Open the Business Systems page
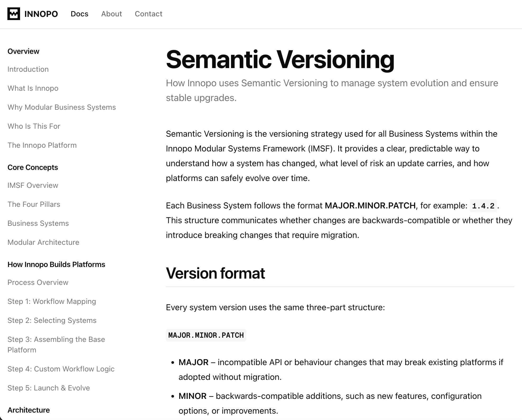The image size is (522, 420). [38, 223]
